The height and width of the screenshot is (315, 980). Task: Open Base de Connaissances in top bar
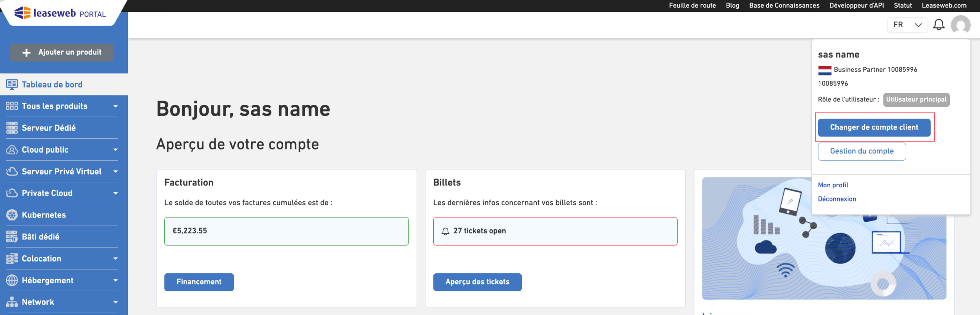click(x=784, y=5)
